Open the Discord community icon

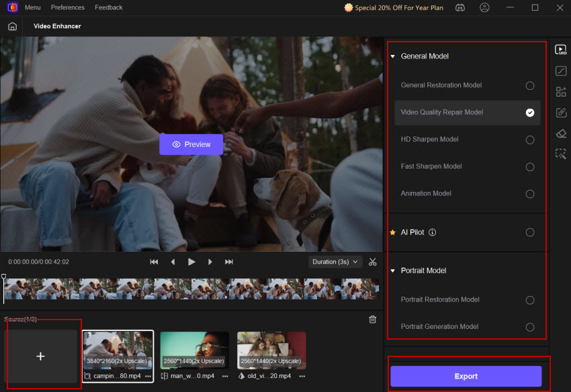coord(460,7)
